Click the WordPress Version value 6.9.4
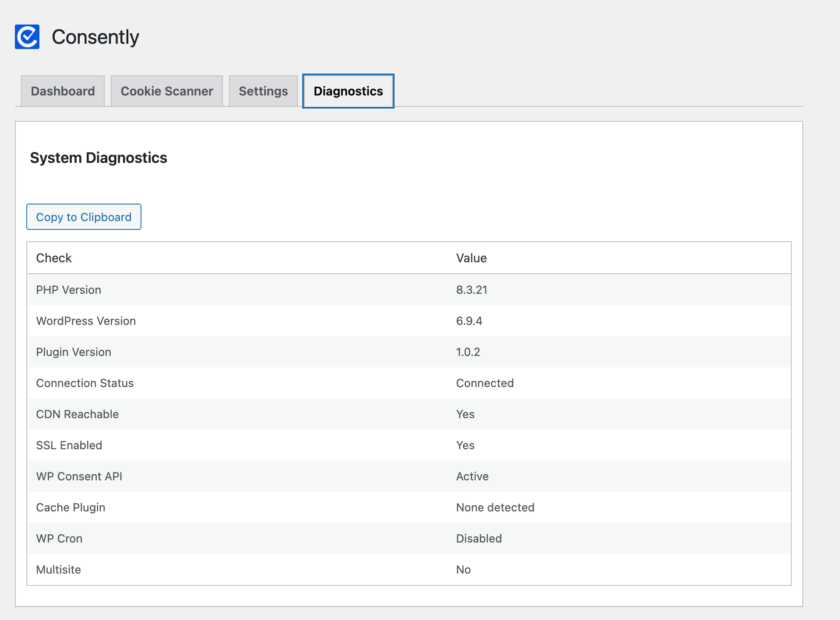 pyautogui.click(x=469, y=321)
